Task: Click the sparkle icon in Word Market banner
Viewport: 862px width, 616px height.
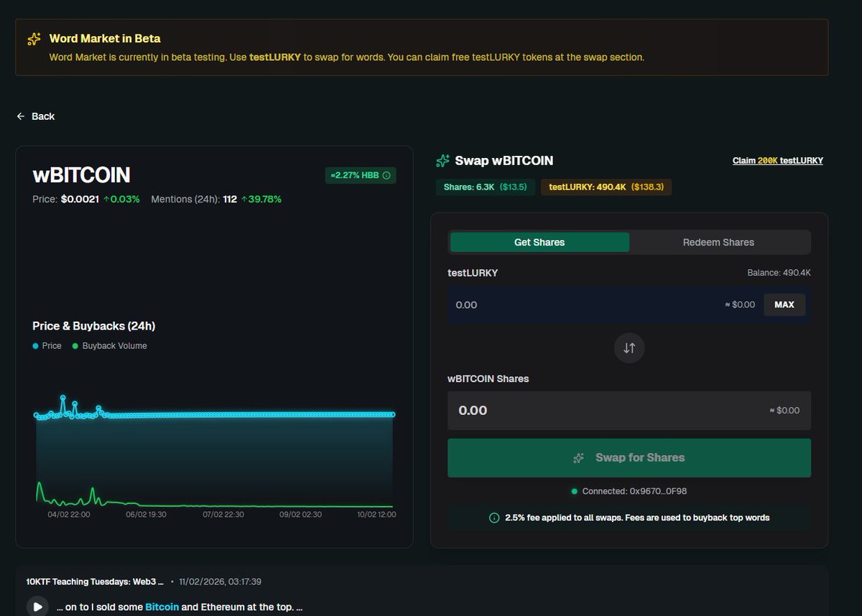Action: 33,39
